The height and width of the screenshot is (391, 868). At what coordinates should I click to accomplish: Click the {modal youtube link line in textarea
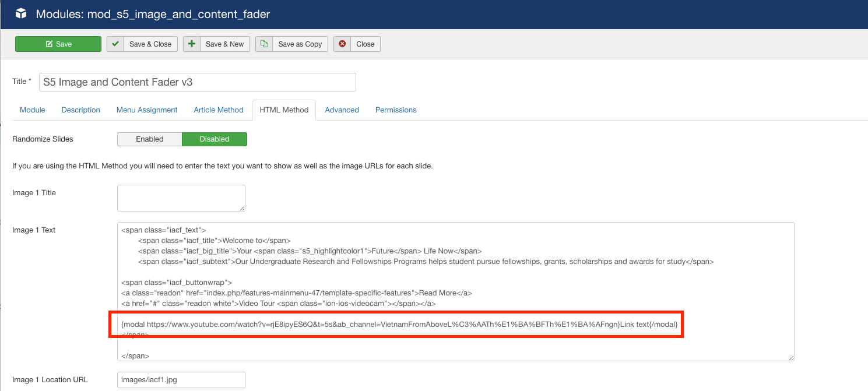click(399, 324)
